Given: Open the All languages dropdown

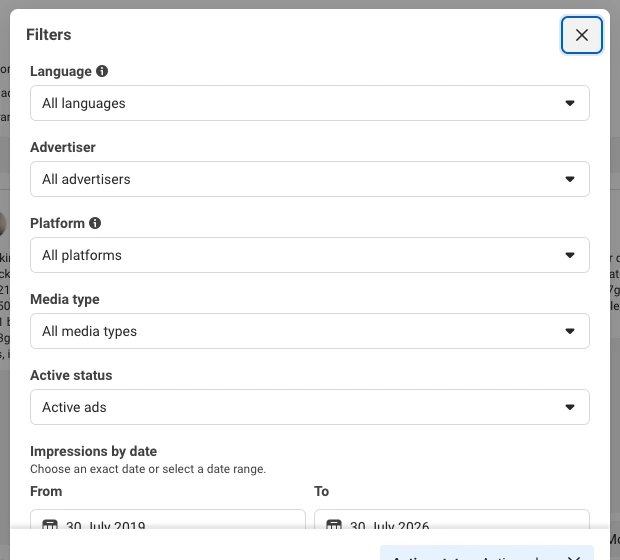Looking at the screenshot, I should click(310, 103).
